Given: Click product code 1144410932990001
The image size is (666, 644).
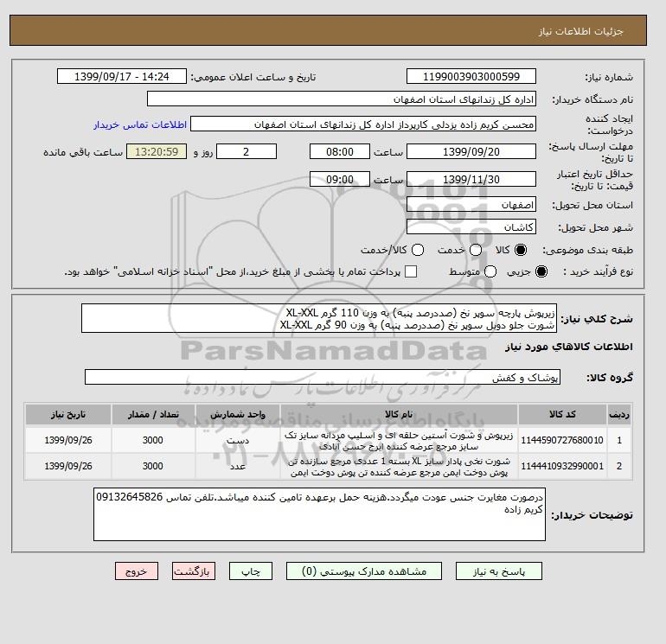Looking at the screenshot, I should pos(562,466).
